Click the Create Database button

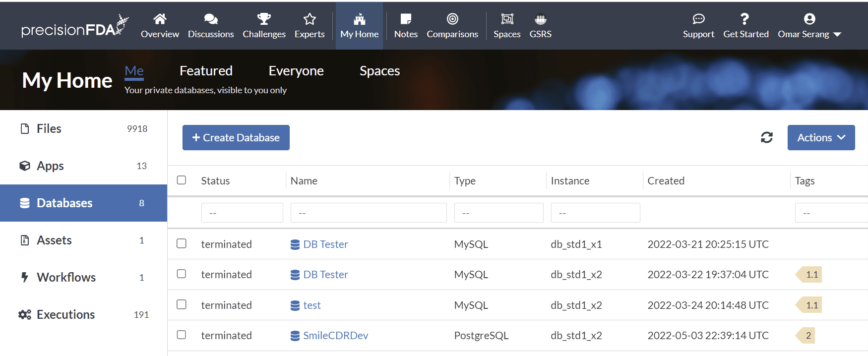click(x=236, y=137)
